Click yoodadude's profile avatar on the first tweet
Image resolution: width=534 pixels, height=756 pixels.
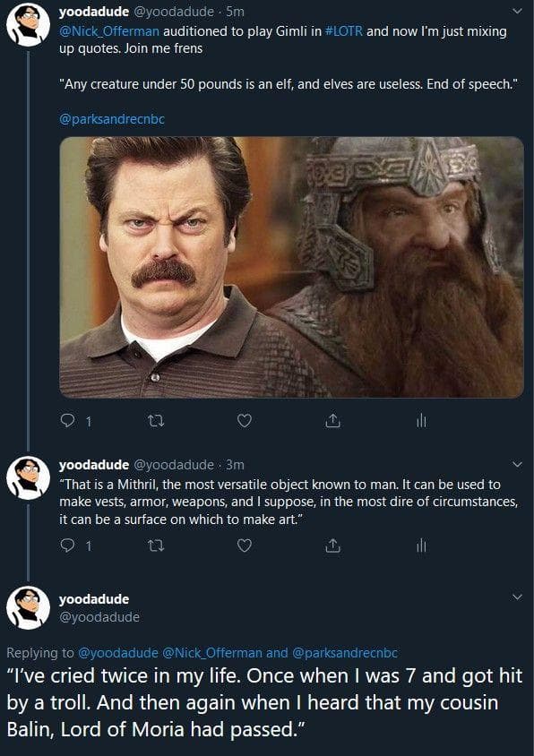tap(27, 24)
